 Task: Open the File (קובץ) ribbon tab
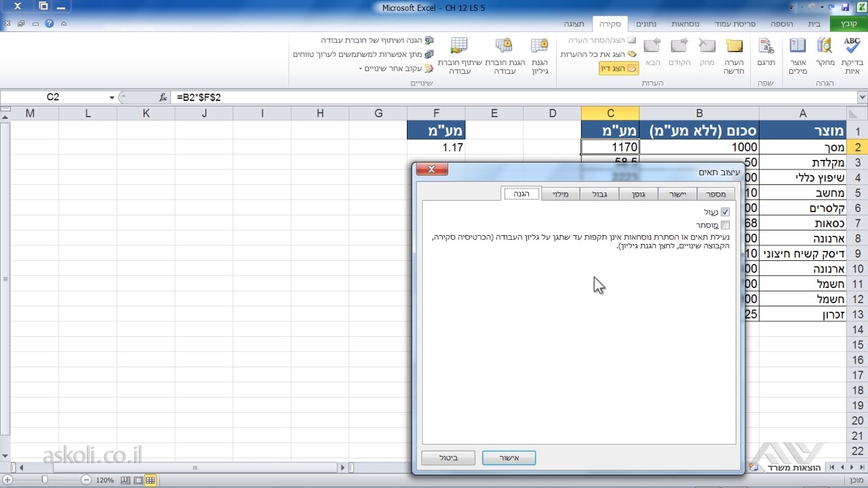849,24
